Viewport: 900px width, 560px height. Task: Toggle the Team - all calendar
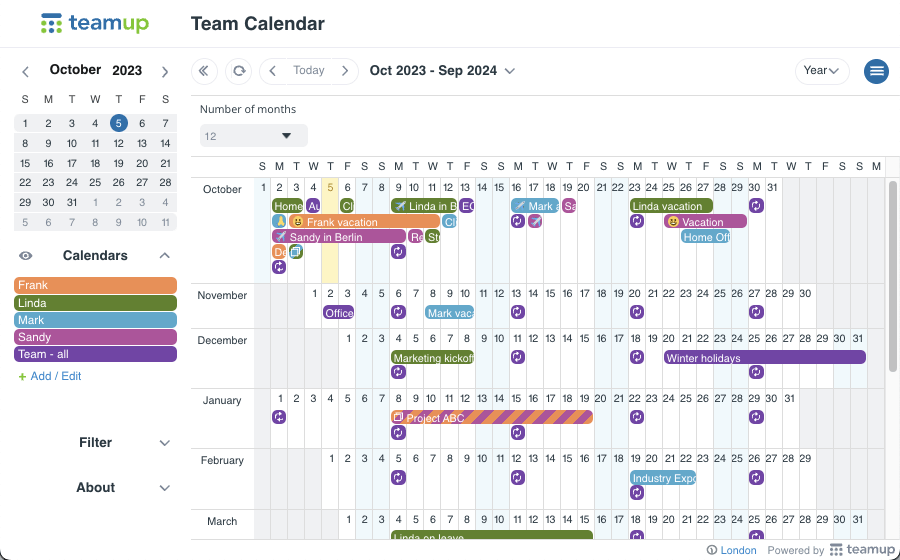pyautogui.click(x=95, y=354)
